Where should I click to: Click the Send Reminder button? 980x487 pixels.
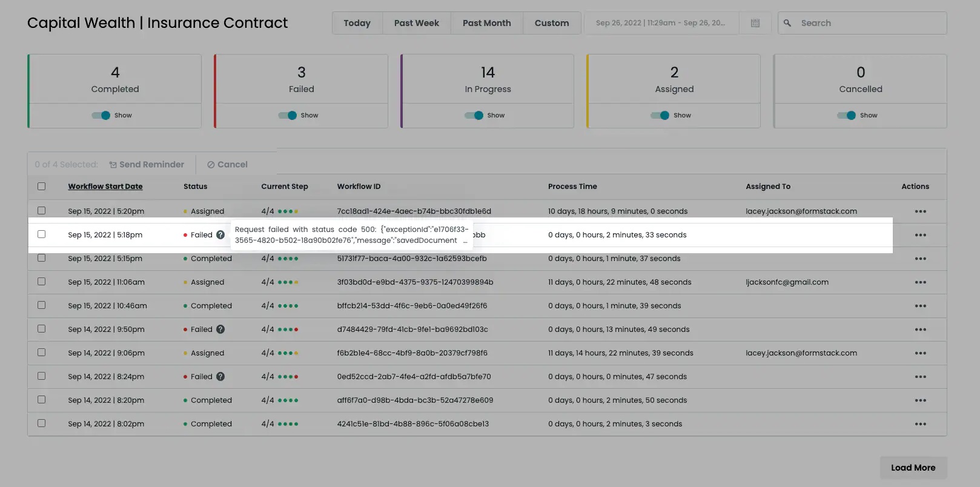click(x=147, y=165)
